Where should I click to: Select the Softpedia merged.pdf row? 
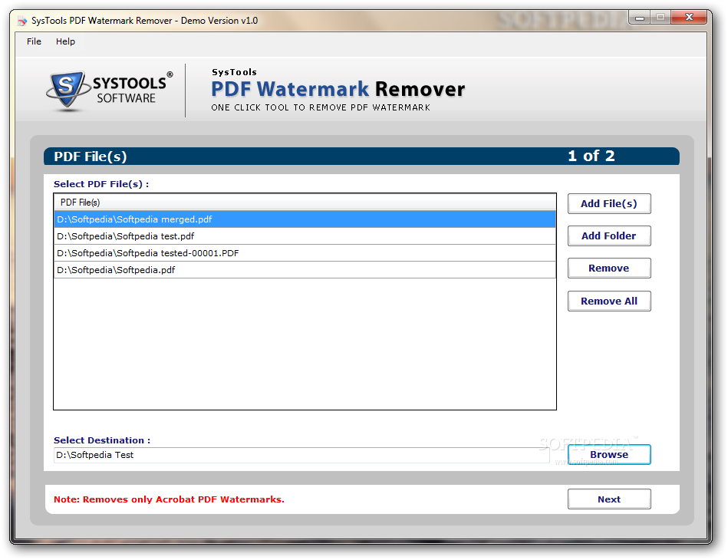click(x=305, y=219)
